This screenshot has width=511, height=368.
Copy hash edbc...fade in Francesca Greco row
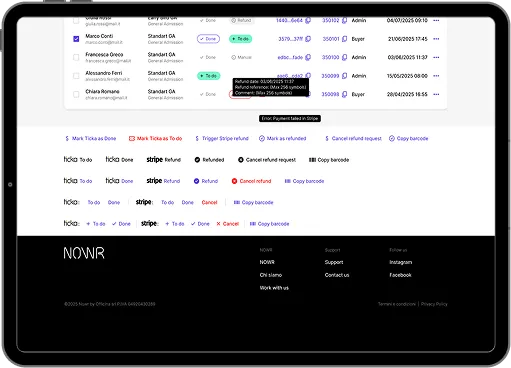[308, 57]
